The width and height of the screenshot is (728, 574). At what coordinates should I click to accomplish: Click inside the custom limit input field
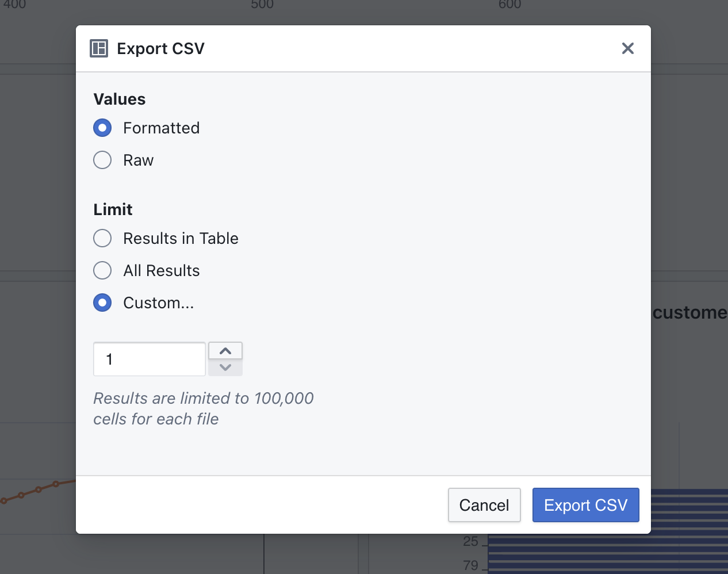click(x=149, y=359)
